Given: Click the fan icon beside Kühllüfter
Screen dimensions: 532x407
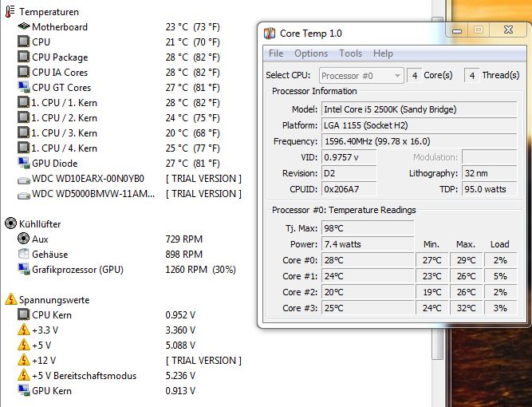Looking at the screenshot, I should pyautogui.click(x=11, y=223).
